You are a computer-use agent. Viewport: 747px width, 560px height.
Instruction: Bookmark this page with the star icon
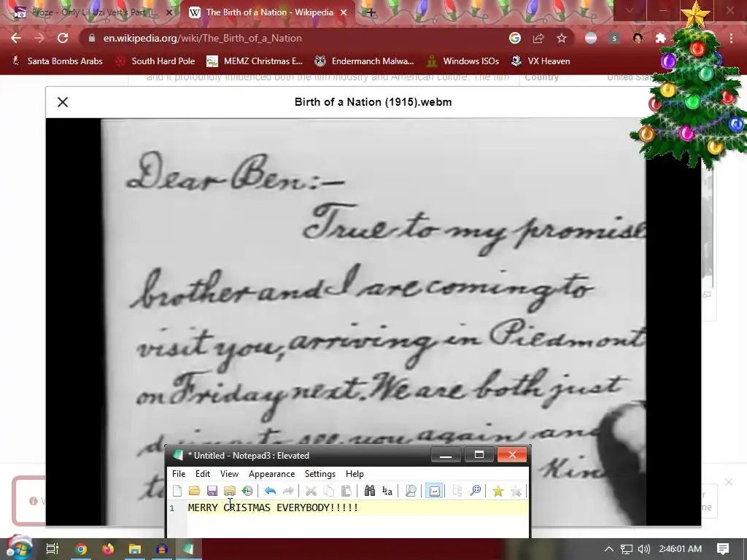tap(562, 38)
